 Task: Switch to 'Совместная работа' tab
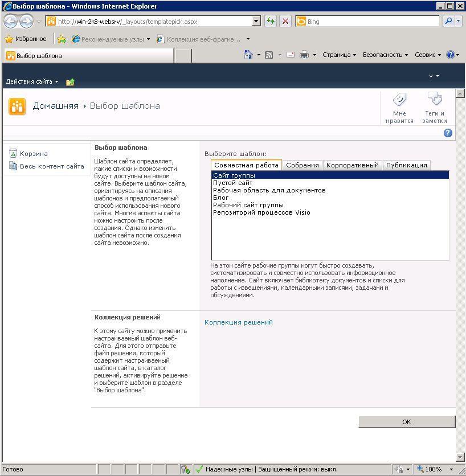tap(246, 165)
